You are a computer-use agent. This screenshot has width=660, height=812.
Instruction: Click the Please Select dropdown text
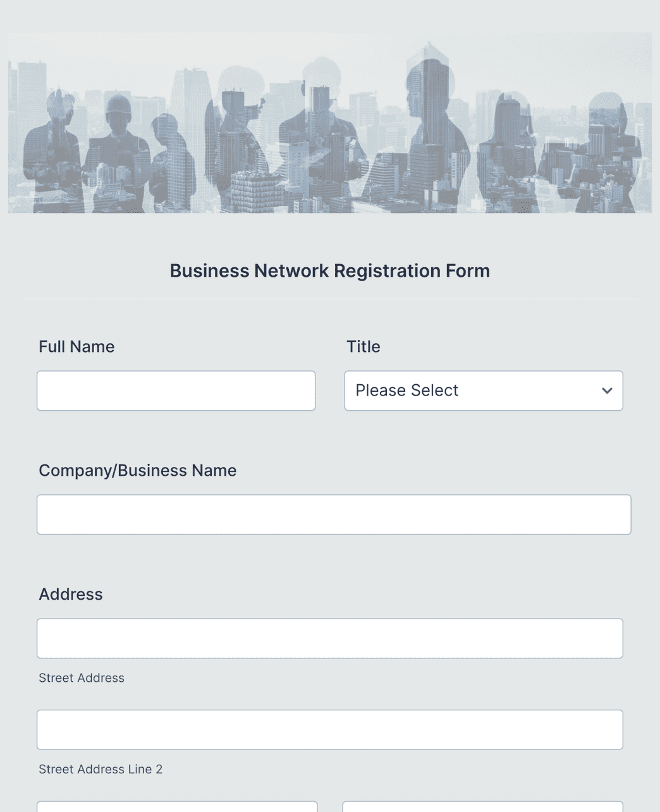point(407,391)
